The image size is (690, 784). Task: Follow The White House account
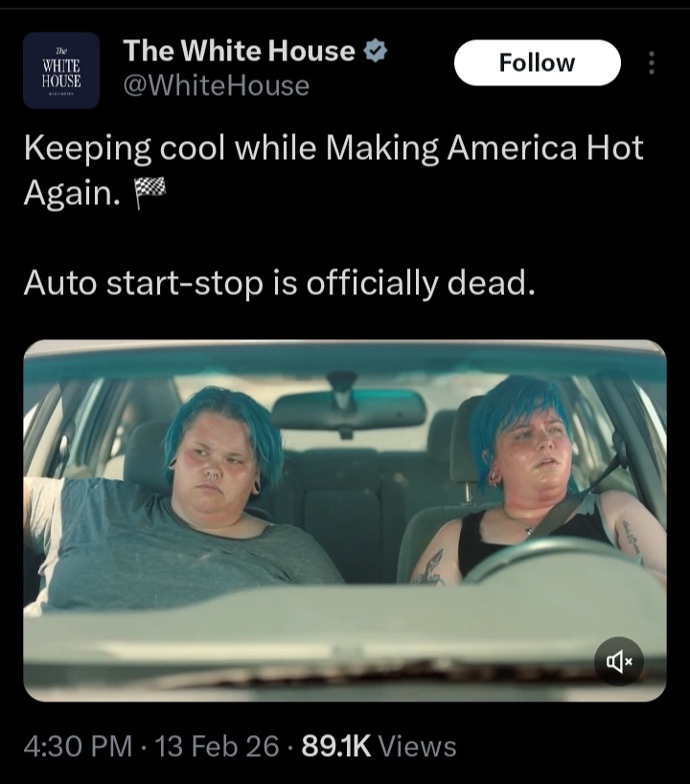[x=537, y=63]
